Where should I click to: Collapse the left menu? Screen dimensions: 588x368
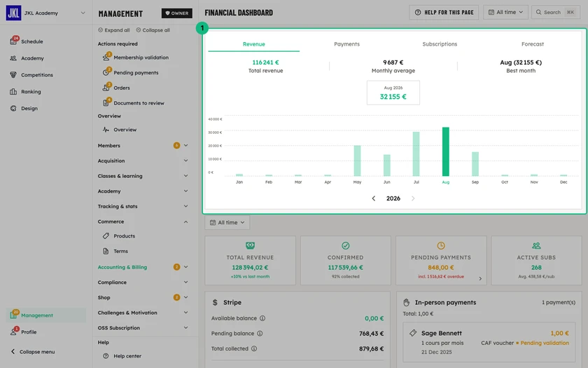tap(33, 351)
